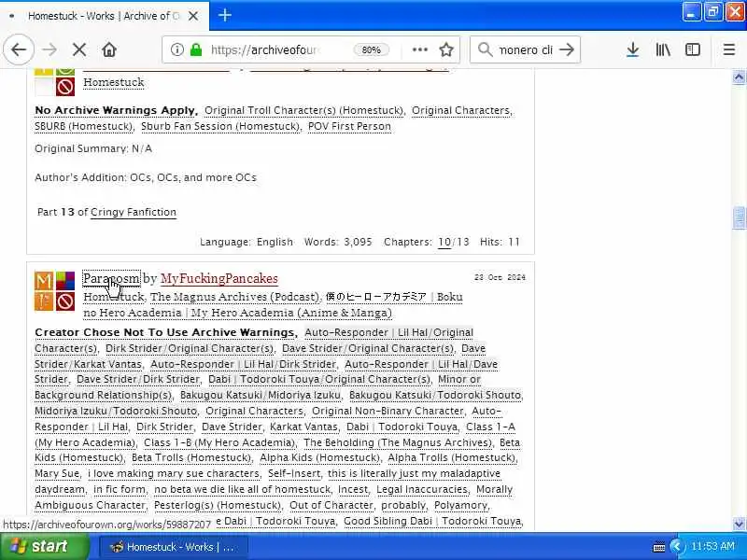
Task: Select Homestuck Works taskbar button
Action: point(173,547)
